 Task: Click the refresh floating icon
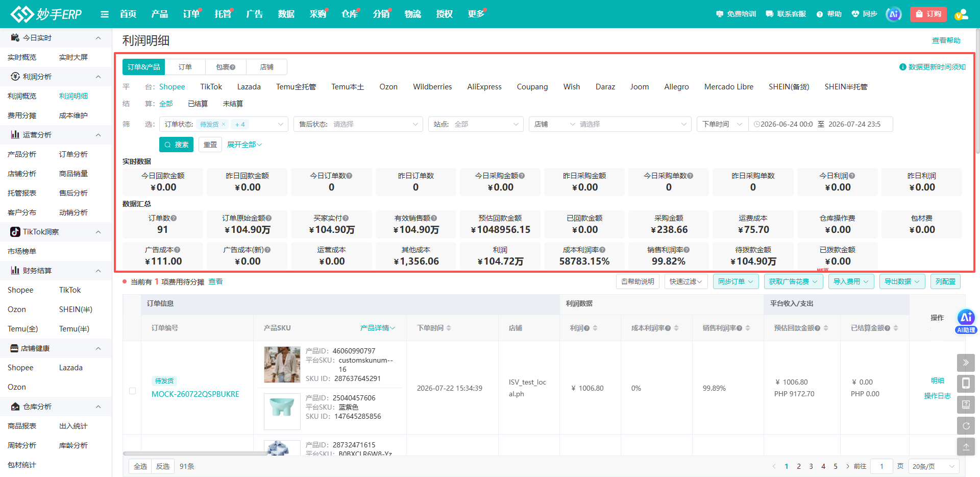coord(966,425)
